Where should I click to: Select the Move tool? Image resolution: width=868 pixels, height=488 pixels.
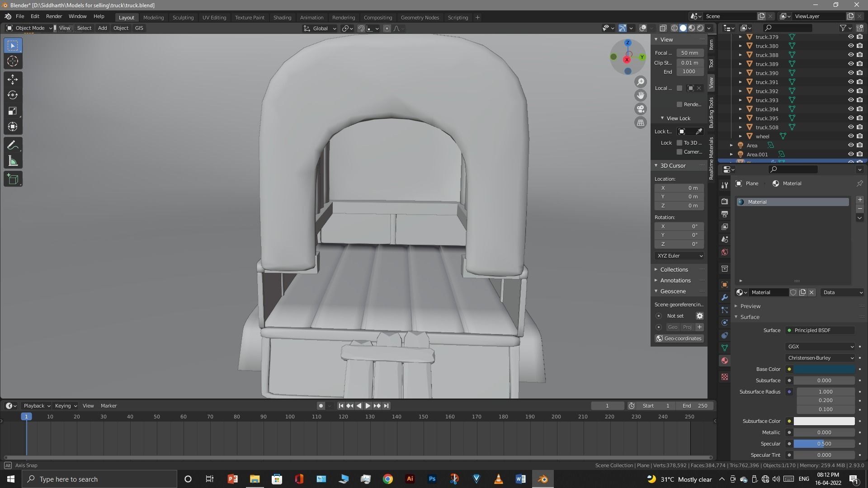[x=13, y=80]
